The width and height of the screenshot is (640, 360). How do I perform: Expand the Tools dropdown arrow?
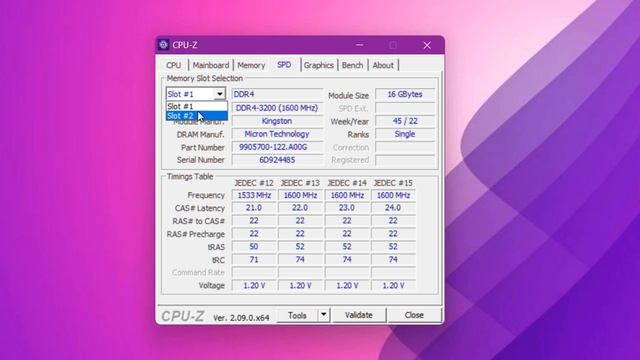(324, 315)
